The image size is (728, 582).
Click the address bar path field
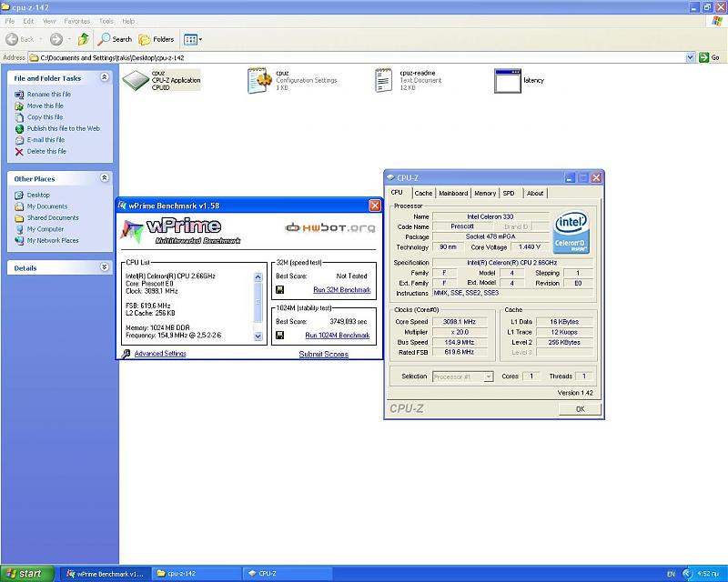357,57
